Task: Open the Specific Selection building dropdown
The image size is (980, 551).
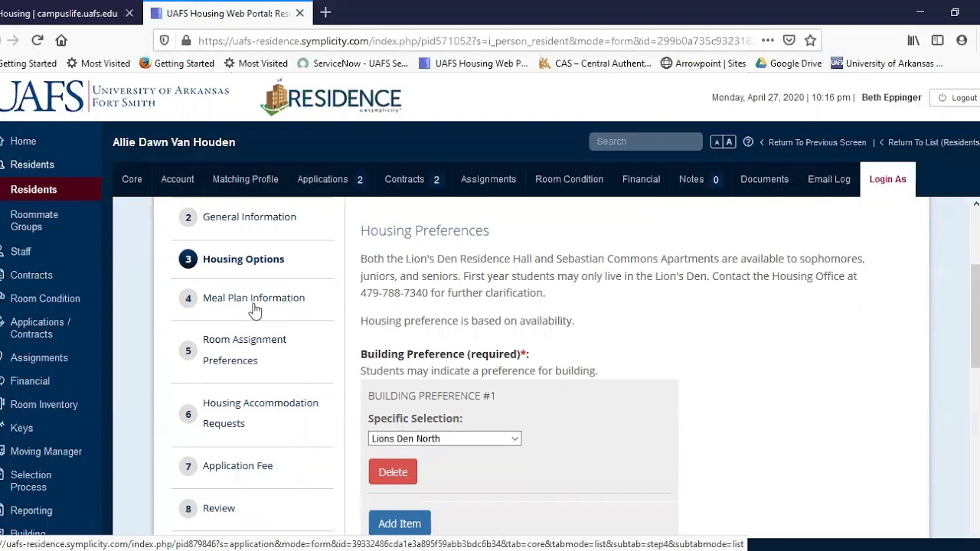Action: [x=444, y=439]
